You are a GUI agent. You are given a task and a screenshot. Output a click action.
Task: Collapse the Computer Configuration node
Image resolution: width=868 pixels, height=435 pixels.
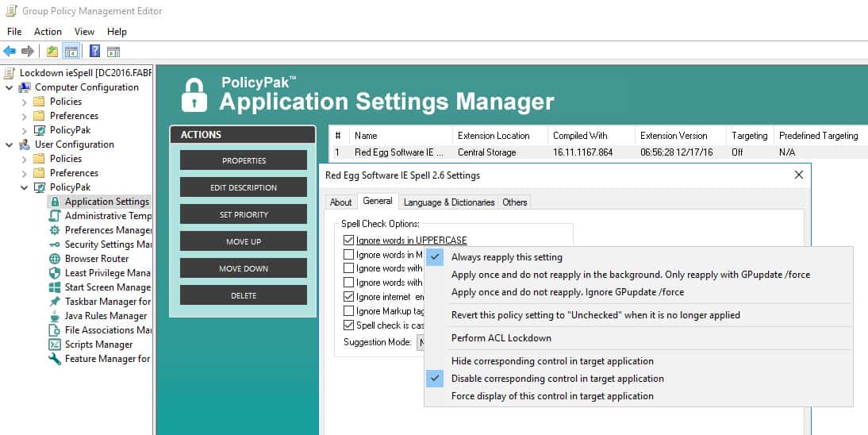pos(10,87)
